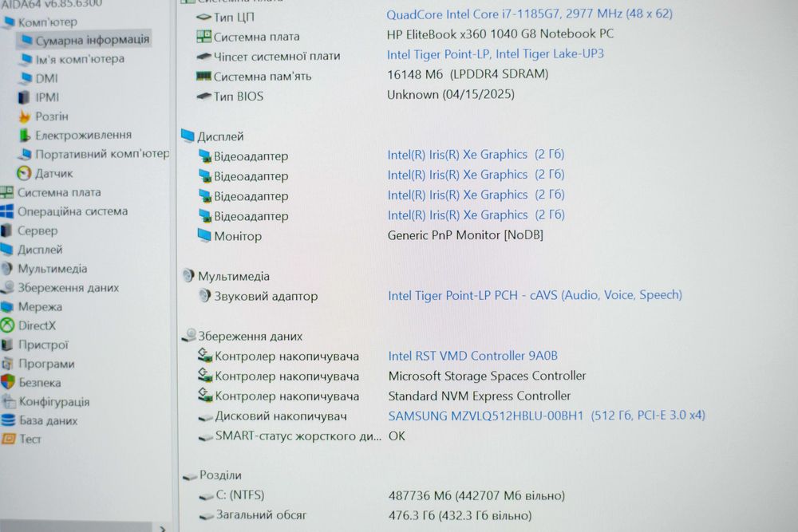Open the Датчик sensor icon
The height and width of the screenshot is (532, 798).
24,173
